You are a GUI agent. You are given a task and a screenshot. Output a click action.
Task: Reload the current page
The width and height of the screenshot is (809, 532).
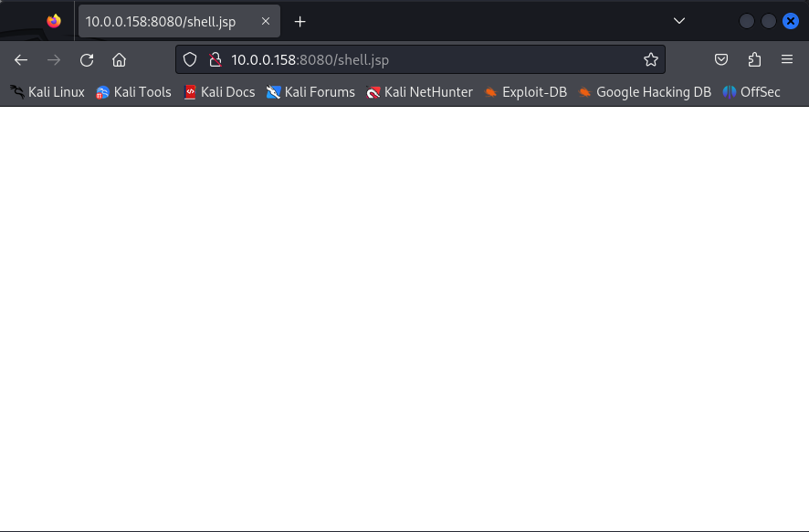pyautogui.click(x=87, y=60)
